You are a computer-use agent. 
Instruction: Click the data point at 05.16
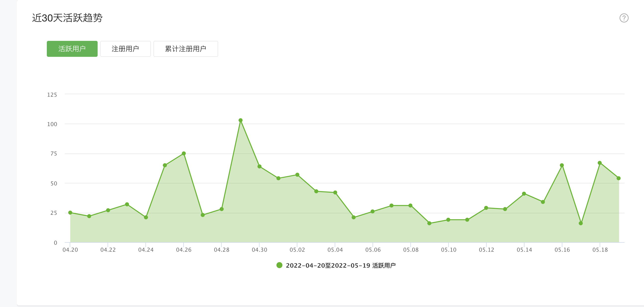(x=562, y=165)
